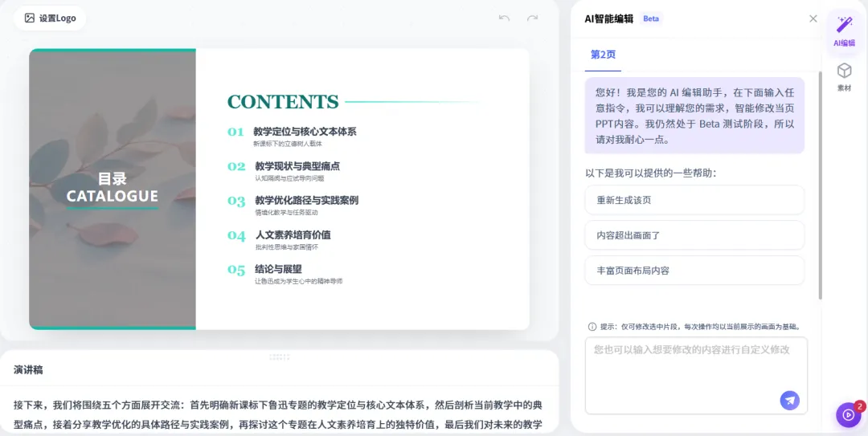Click into the speech script paragraph
The width and height of the screenshot is (868, 436).
(278, 415)
